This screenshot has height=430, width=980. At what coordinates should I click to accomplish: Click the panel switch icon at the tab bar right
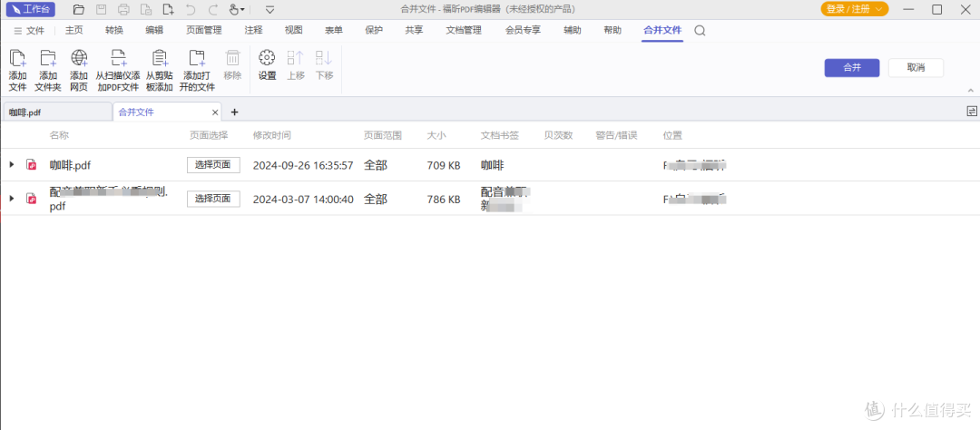coord(972,111)
